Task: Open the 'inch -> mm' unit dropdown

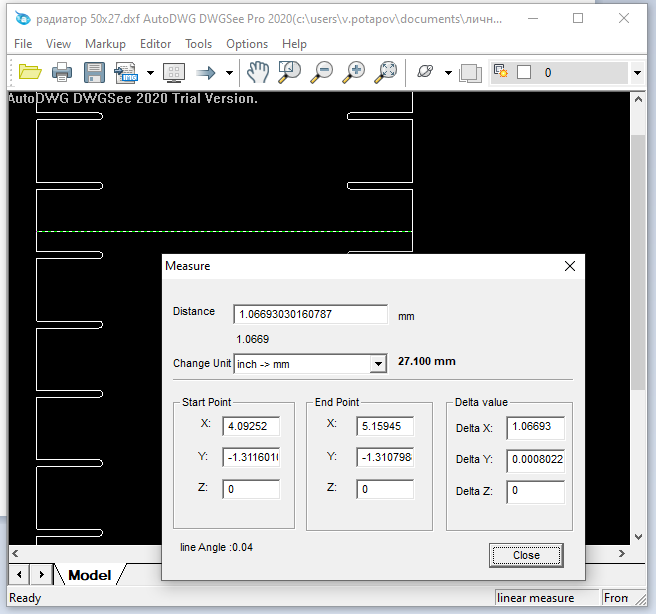Action: point(377,364)
